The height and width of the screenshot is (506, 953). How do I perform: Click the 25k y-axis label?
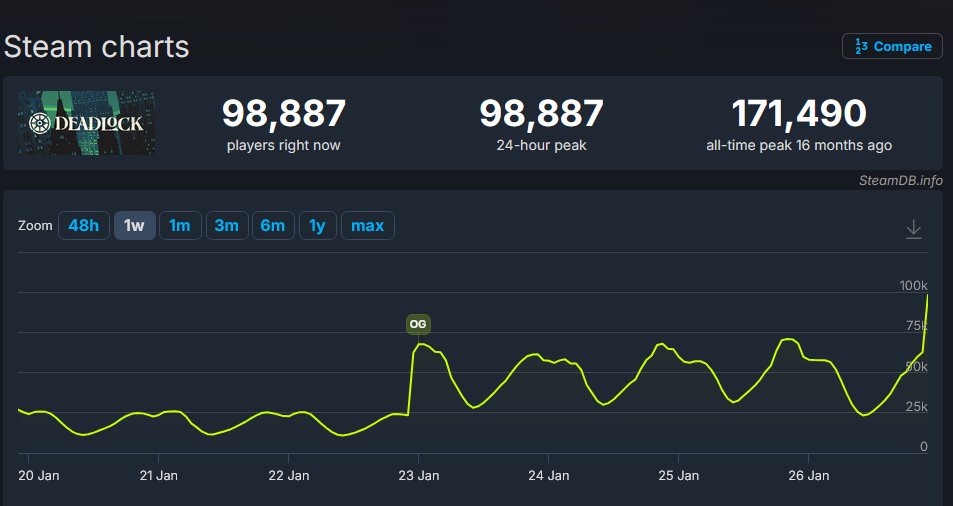pos(917,406)
